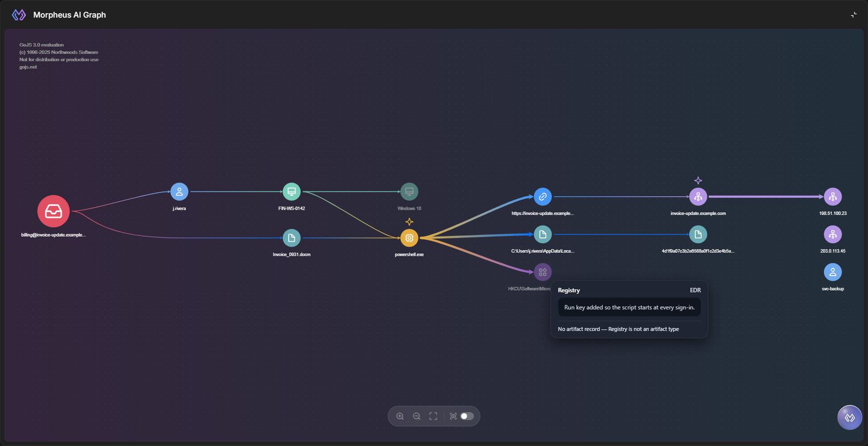The height and width of the screenshot is (446, 868).
Task: Click the svc-backup user node
Action: tap(833, 272)
